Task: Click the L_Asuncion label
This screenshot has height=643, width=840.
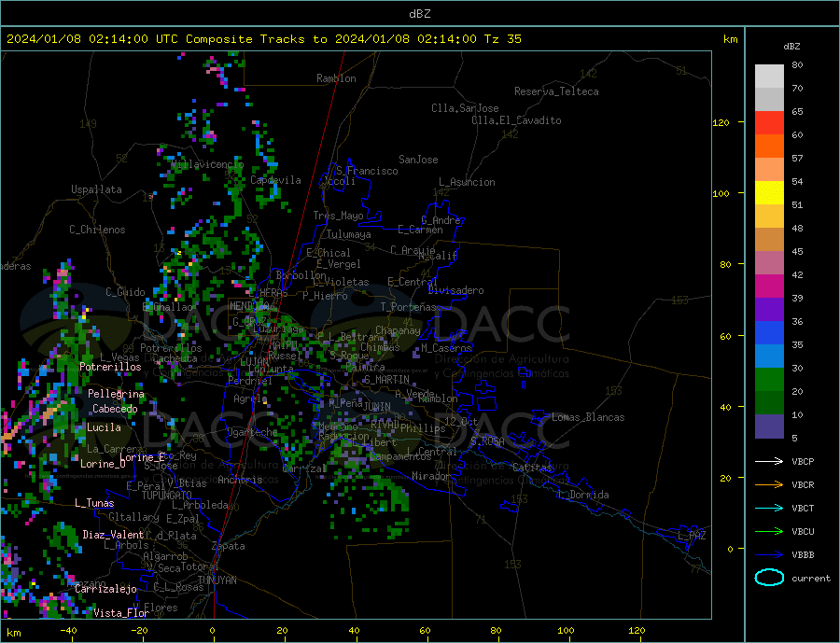Action: point(468,182)
